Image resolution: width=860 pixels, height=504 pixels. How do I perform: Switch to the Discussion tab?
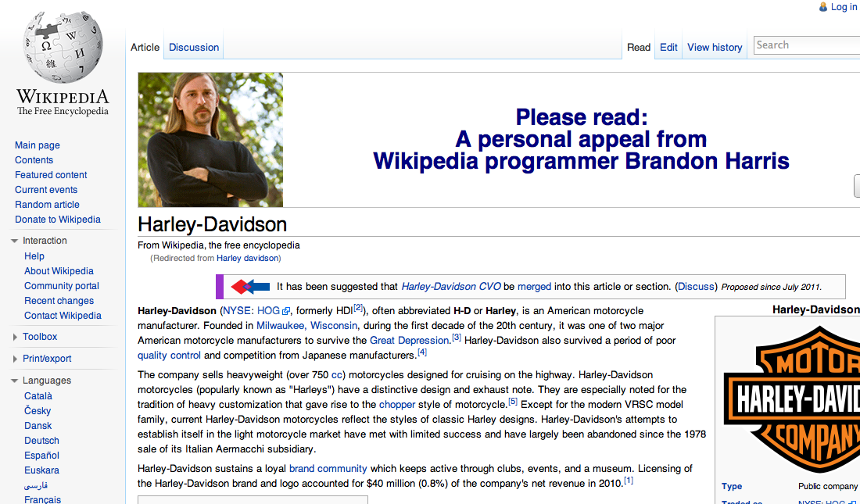coord(194,48)
